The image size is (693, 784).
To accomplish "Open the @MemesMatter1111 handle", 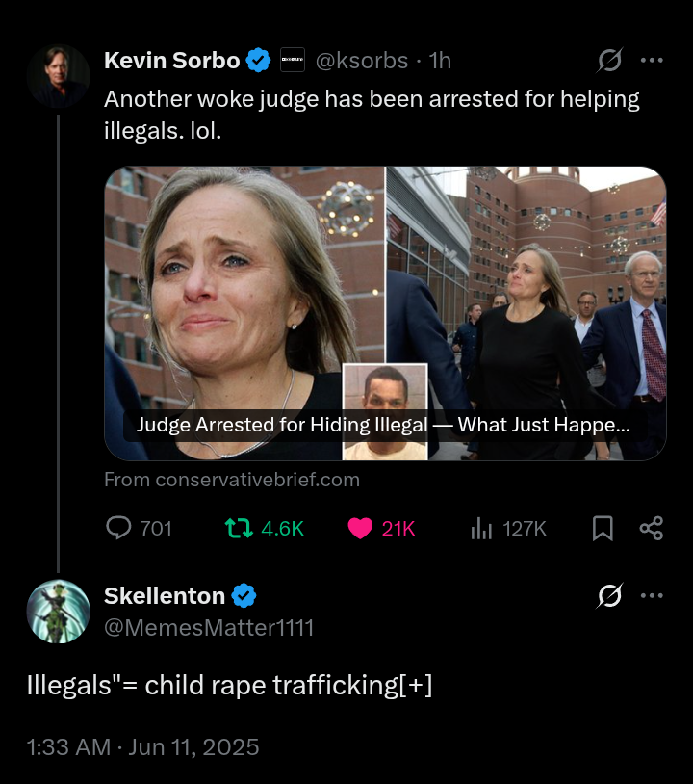I will click(209, 628).
